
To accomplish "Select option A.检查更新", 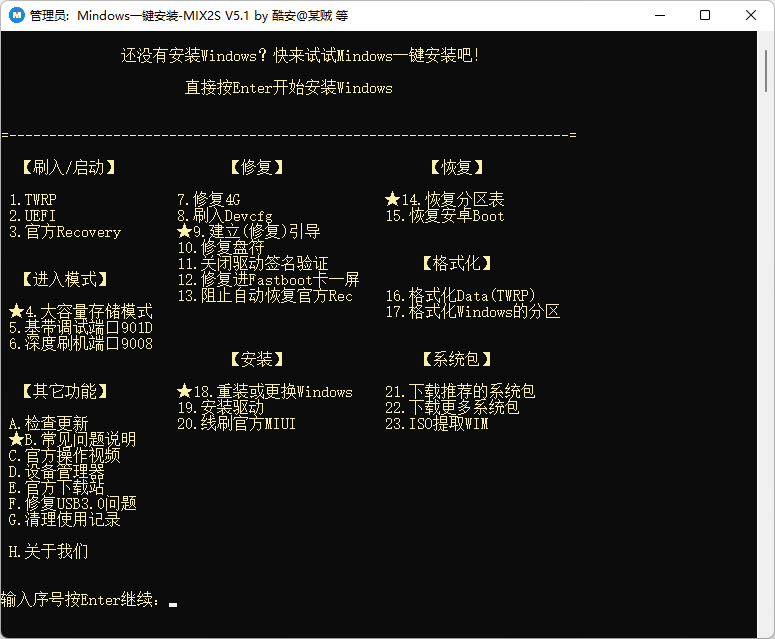I will pos(48,424).
